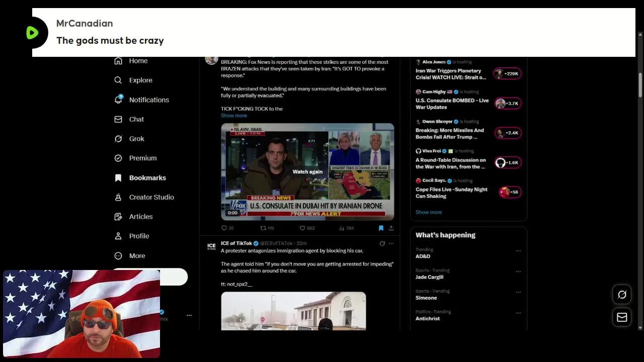
Task: Expand Fox News post with Show more
Action: coord(234,116)
